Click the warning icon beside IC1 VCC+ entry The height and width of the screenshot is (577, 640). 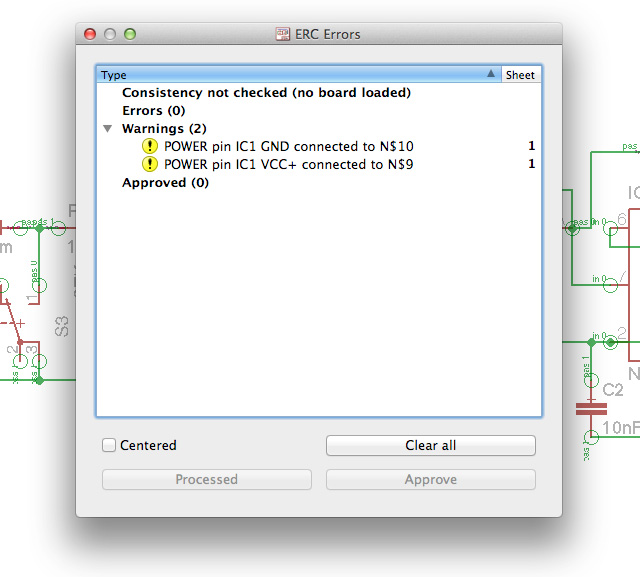click(150, 164)
